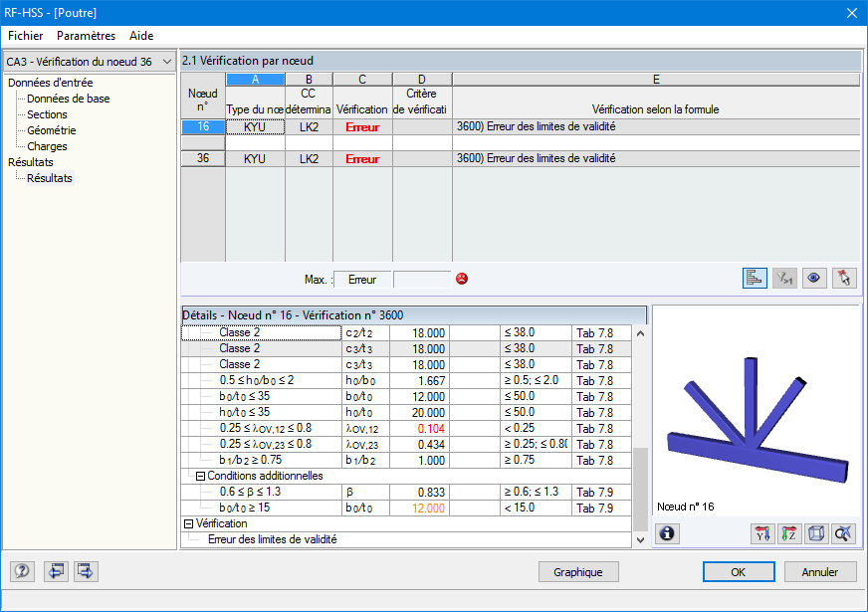Click the Graphique button

578,571
